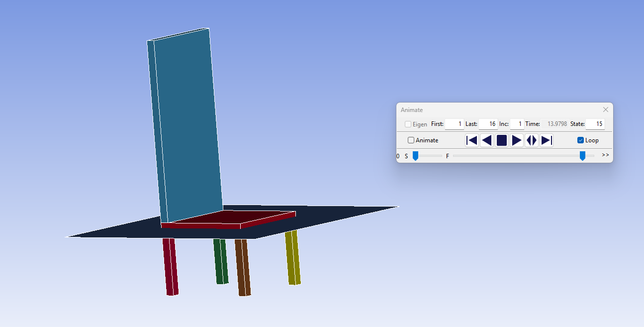Click the Last state input field

[488, 124]
